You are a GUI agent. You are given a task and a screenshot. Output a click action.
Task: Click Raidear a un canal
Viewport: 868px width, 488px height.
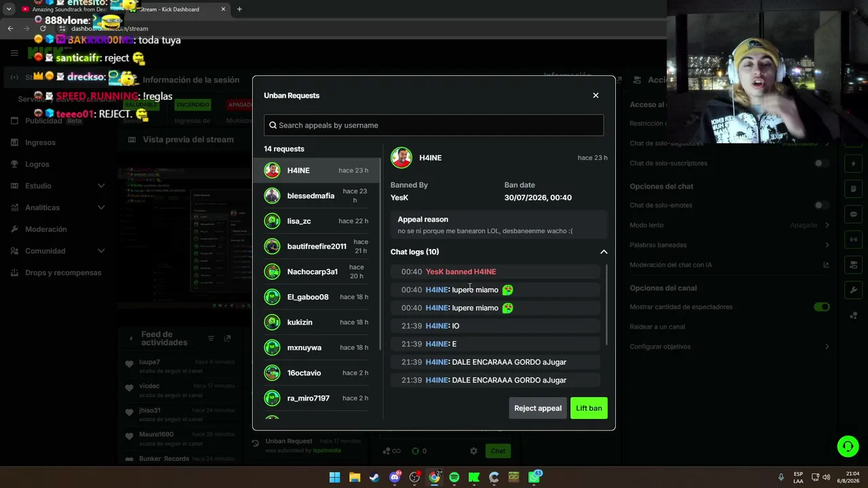657,327
